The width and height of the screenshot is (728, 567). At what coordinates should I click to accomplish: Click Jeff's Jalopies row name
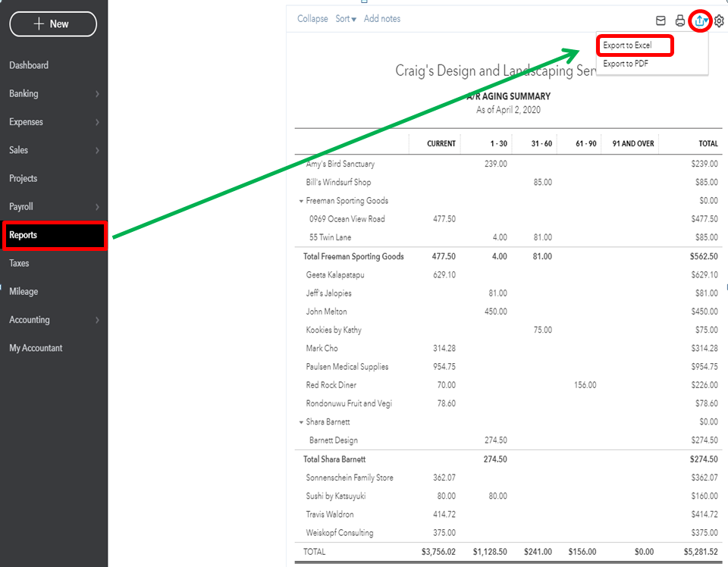[x=328, y=293]
